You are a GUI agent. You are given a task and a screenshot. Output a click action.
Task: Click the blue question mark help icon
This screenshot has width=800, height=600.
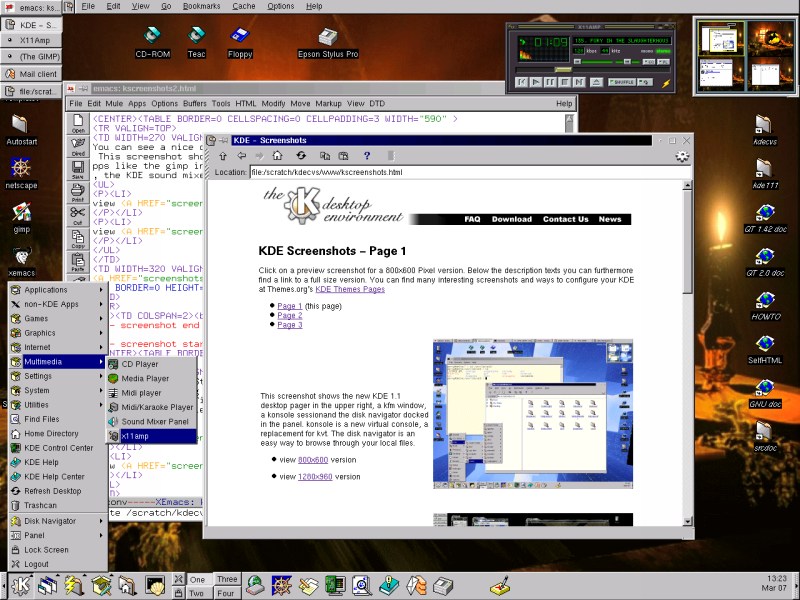coord(366,156)
